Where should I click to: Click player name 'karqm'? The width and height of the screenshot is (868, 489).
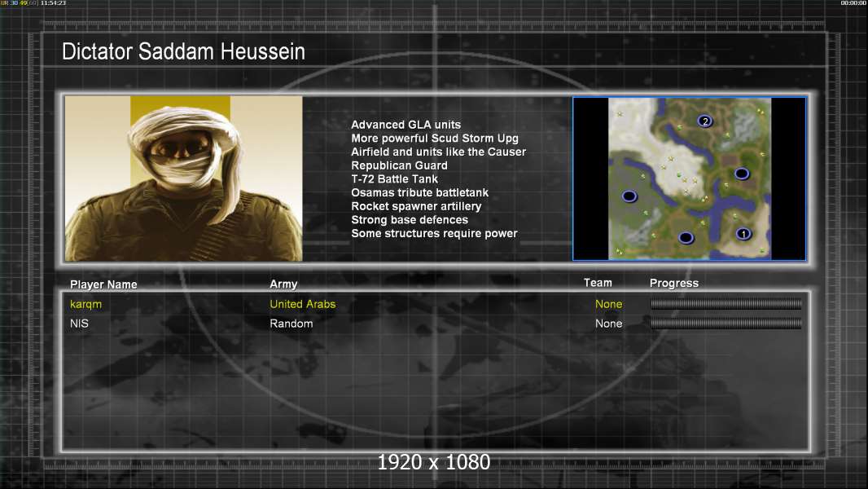(x=85, y=304)
